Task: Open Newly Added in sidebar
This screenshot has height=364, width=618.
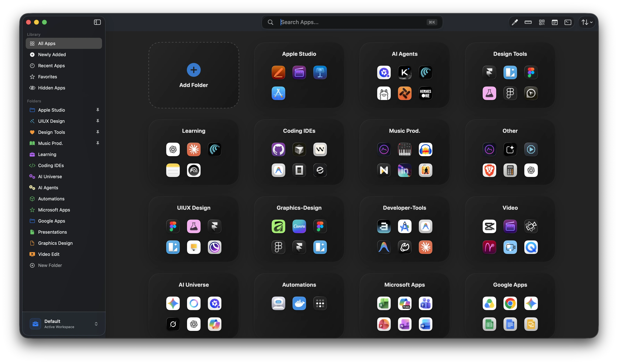Action: pyautogui.click(x=64, y=54)
